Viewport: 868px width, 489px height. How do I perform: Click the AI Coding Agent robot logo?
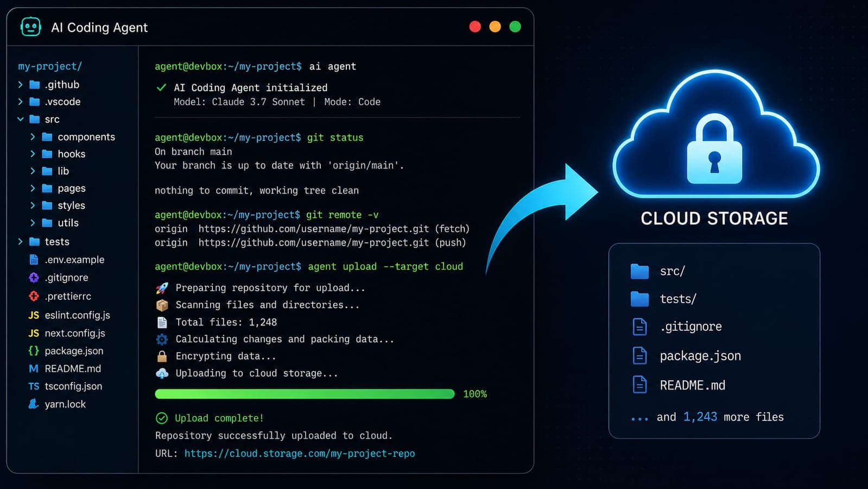30,27
